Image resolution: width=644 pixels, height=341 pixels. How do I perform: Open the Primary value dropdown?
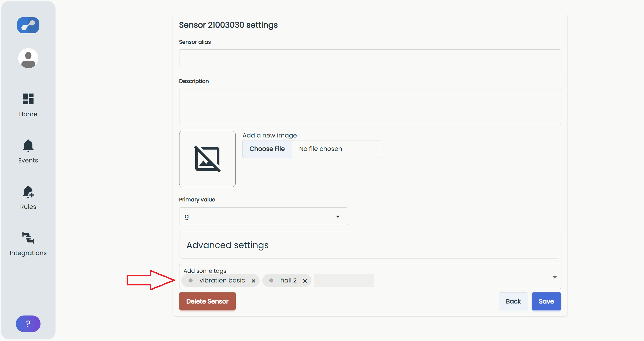click(x=263, y=216)
